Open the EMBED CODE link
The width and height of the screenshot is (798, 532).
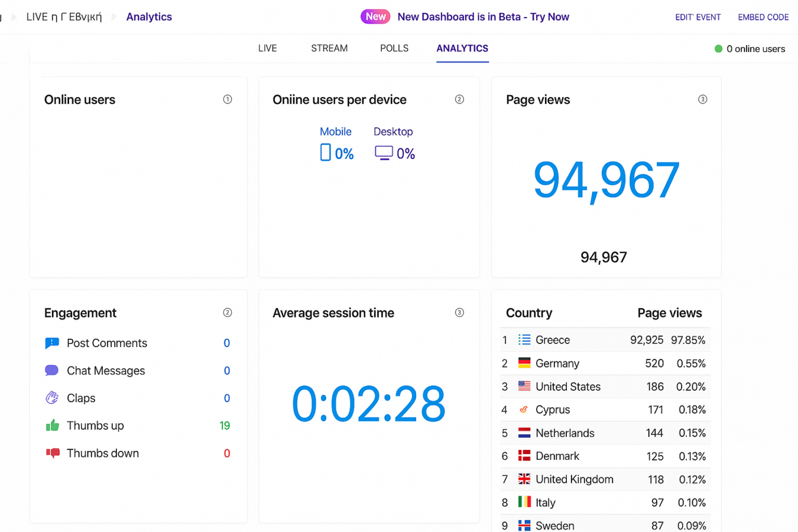tap(763, 17)
